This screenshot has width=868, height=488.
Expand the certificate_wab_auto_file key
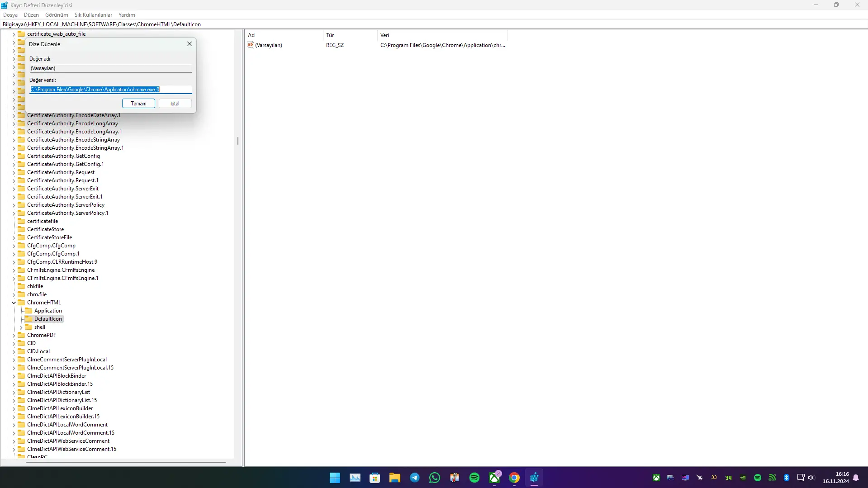point(14,34)
